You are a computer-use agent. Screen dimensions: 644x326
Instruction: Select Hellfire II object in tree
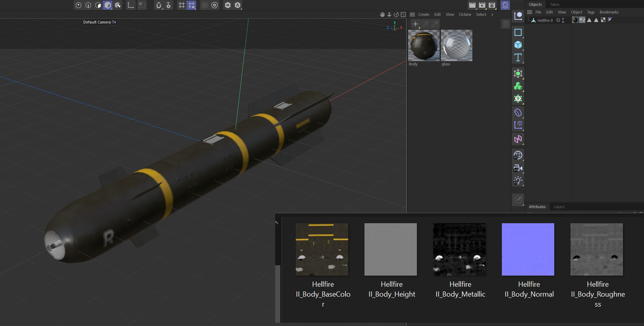[x=545, y=20]
